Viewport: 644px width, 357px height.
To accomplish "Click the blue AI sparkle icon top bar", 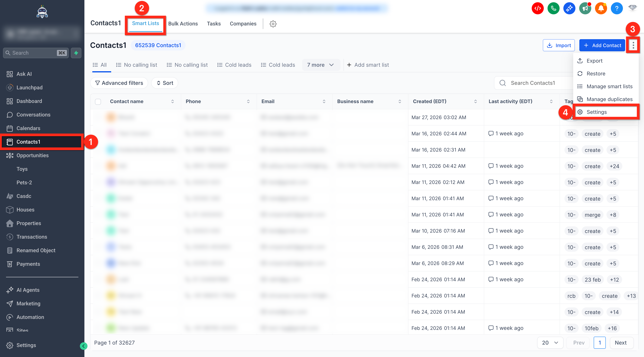I will point(569,8).
